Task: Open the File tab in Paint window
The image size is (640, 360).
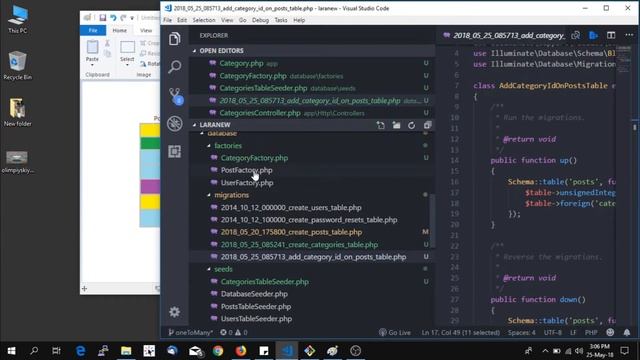Action: point(93,30)
